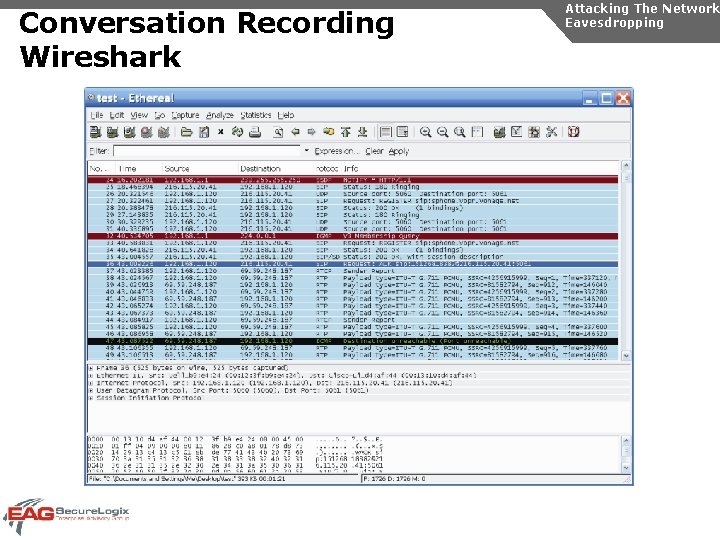Reload the capture file icon
720x540 pixels.
click(x=237, y=132)
